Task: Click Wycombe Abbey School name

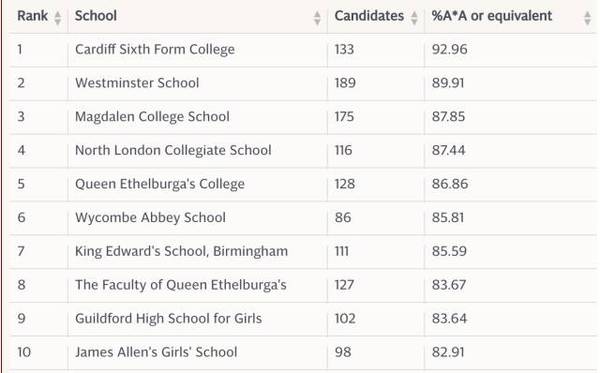Action: 150,218
